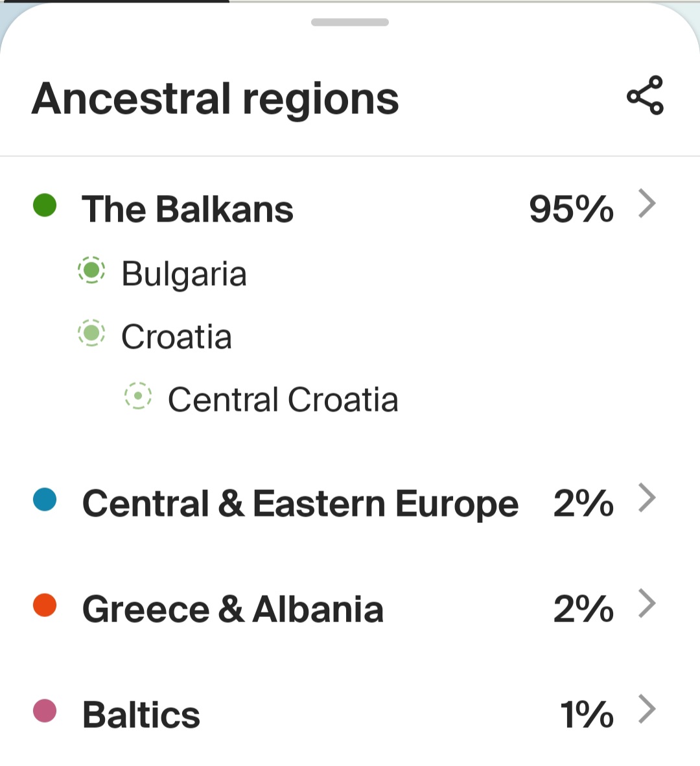Click the green dot next to The Balkans
The height and width of the screenshot is (766, 700).
(45, 205)
